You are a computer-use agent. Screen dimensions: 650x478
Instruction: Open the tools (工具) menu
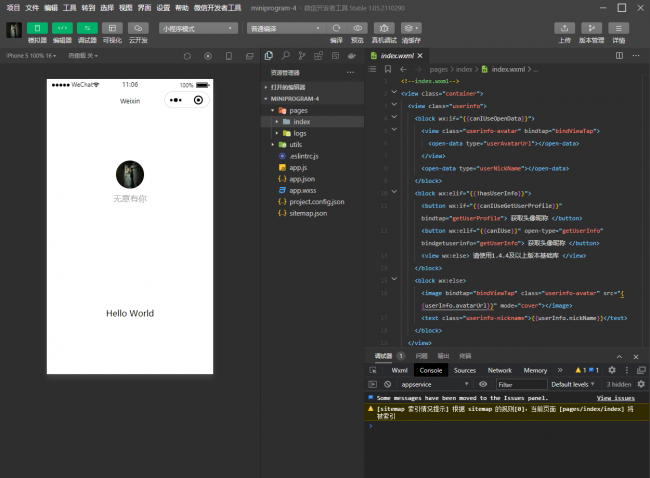coord(69,8)
